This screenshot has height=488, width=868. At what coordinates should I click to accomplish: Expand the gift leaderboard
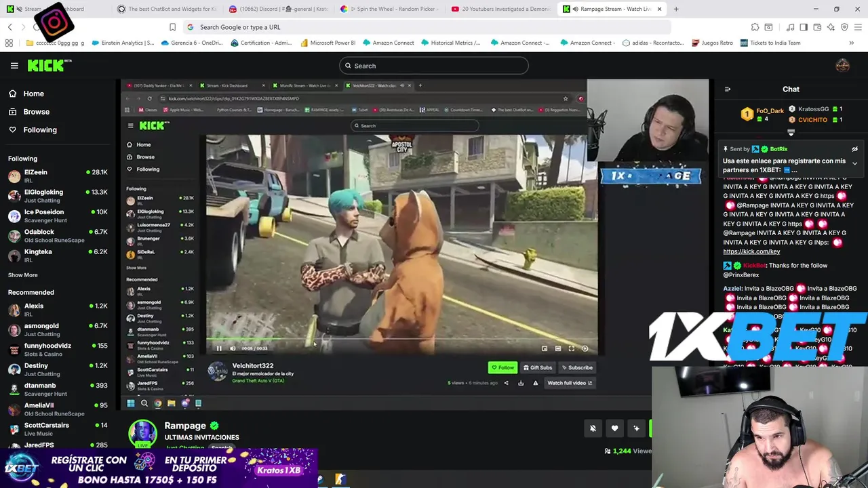[791, 133]
